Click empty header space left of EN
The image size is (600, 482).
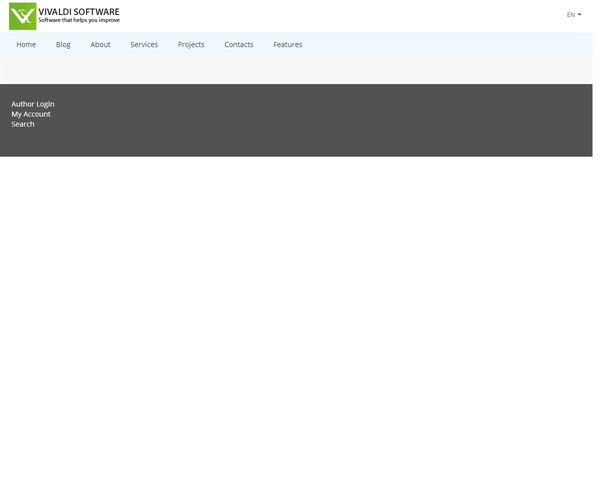[x=350, y=15]
